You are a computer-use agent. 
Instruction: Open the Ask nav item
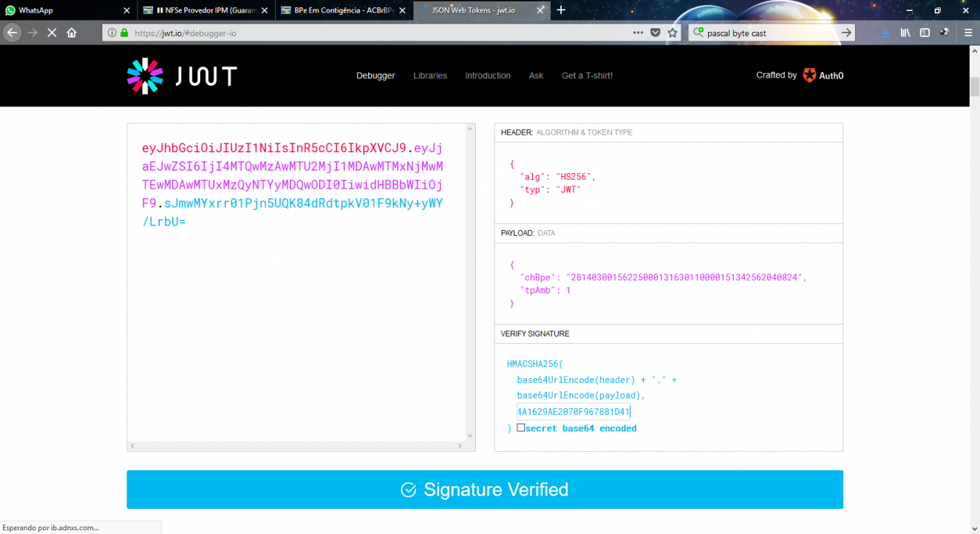[x=536, y=75]
